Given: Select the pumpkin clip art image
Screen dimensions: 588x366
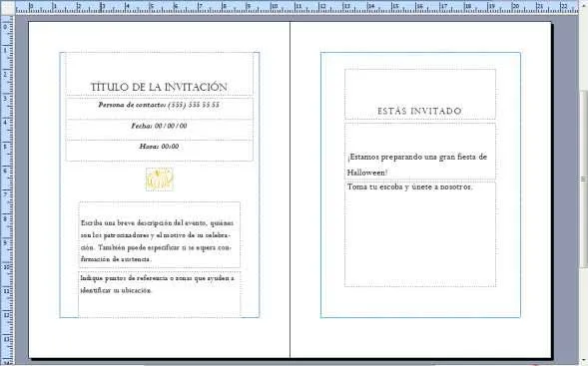Looking at the screenshot, I should coord(160,180).
